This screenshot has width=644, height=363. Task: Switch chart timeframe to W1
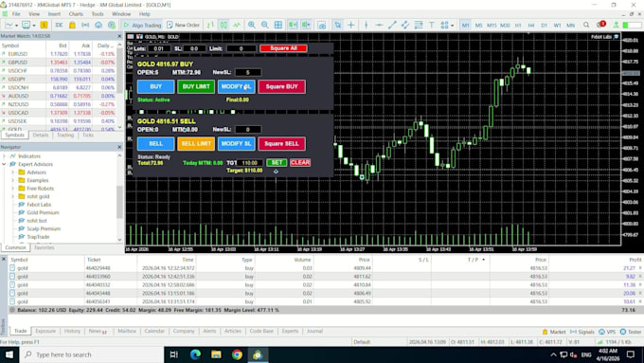click(x=557, y=25)
